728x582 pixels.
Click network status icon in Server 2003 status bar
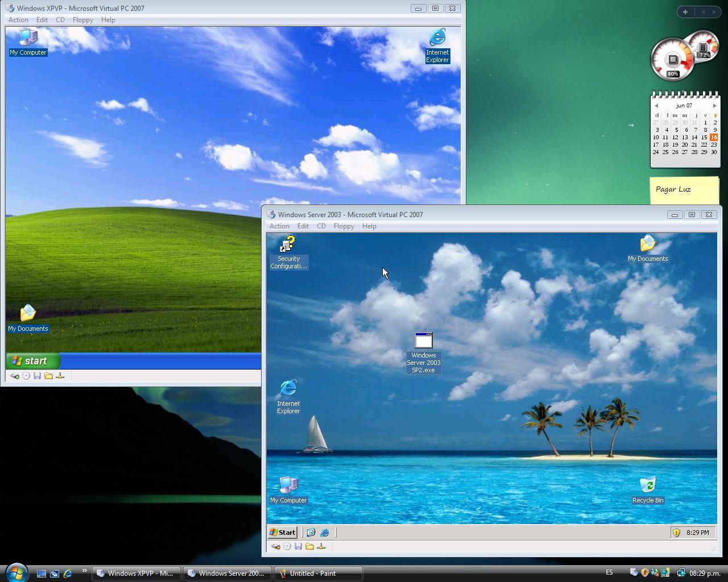(321, 546)
